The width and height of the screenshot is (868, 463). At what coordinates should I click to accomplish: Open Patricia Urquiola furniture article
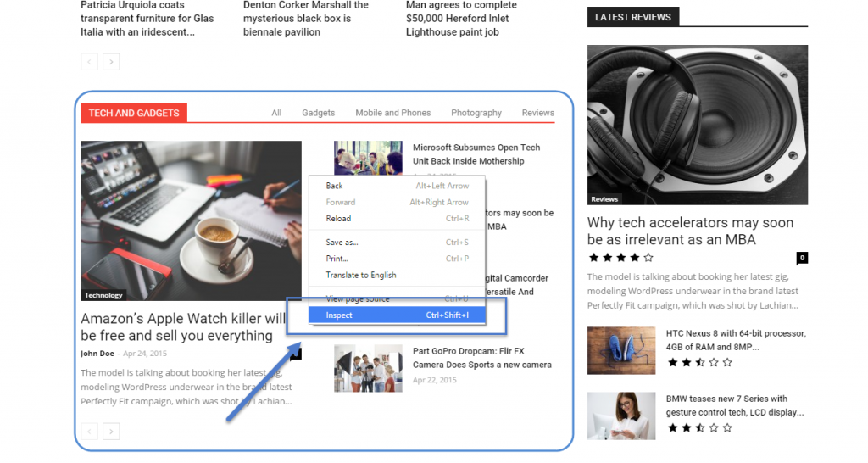pyautogui.click(x=147, y=19)
